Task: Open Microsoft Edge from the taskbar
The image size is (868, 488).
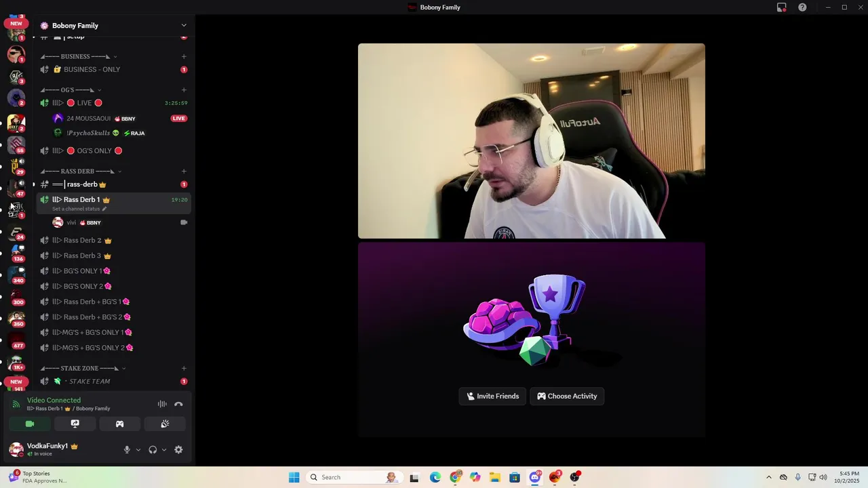Action: pyautogui.click(x=435, y=477)
